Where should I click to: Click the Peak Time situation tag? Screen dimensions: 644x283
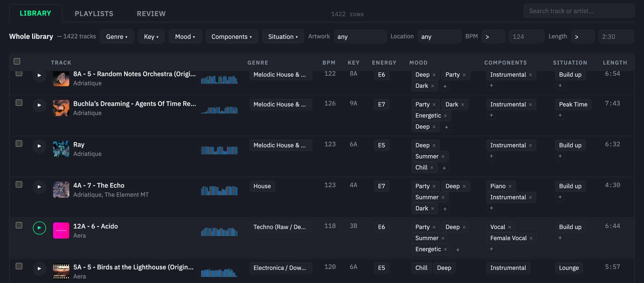point(573,104)
